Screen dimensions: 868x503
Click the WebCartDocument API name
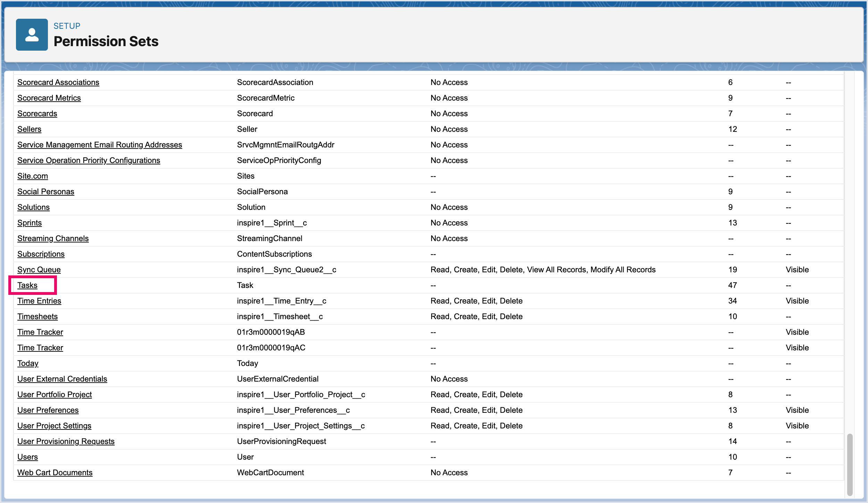[x=270, y=472]
